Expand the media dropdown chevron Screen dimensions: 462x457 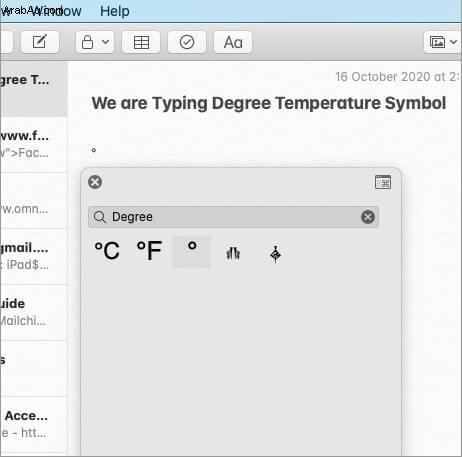453,42
